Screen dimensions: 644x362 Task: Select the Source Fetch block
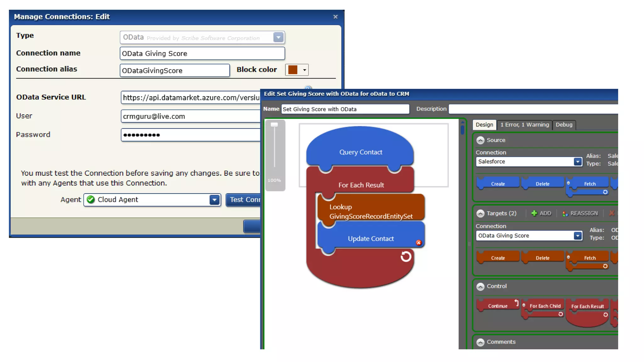589,184
